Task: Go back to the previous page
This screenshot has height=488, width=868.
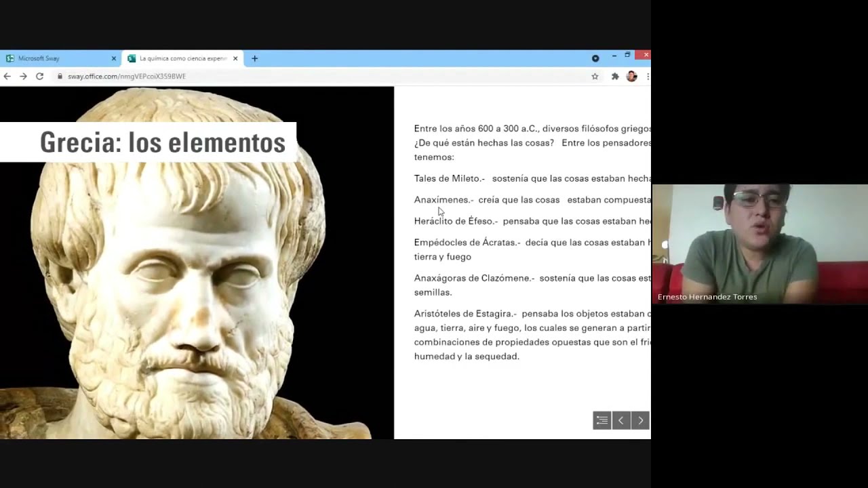Action: click(x=7, y=77)
